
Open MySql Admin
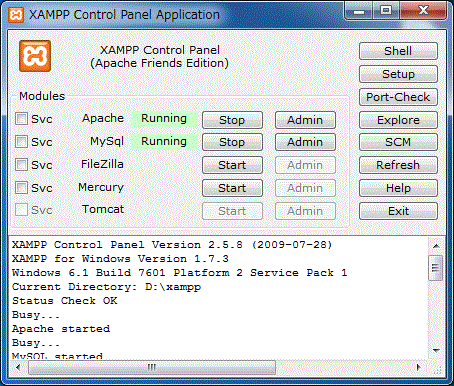coord(305,142)
